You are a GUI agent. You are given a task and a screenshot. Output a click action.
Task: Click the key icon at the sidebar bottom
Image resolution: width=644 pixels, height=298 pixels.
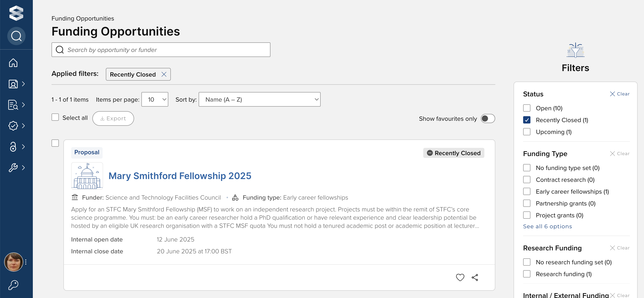[13, 285]
